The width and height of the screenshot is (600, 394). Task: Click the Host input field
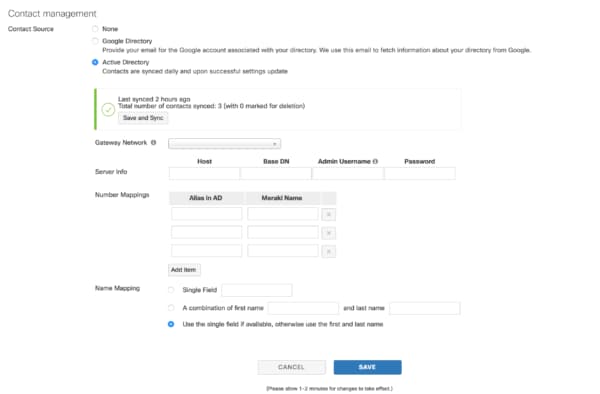coord(204,173)
